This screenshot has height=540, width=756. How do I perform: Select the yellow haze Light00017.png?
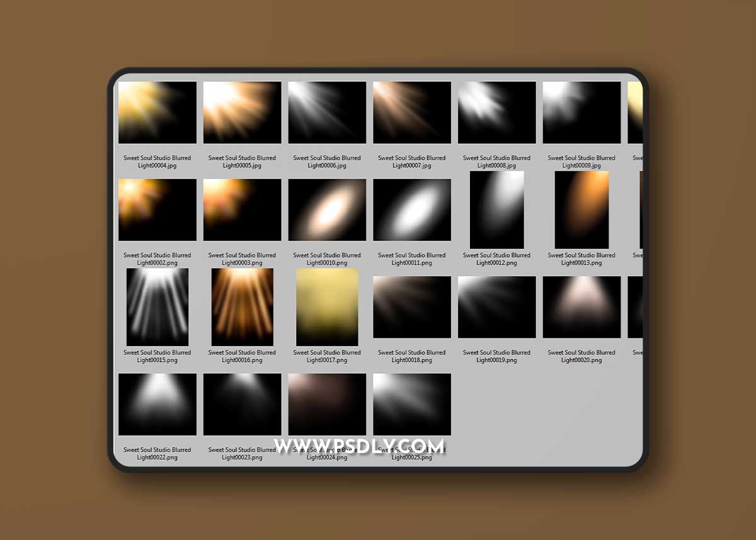click(x=327, y=307)
